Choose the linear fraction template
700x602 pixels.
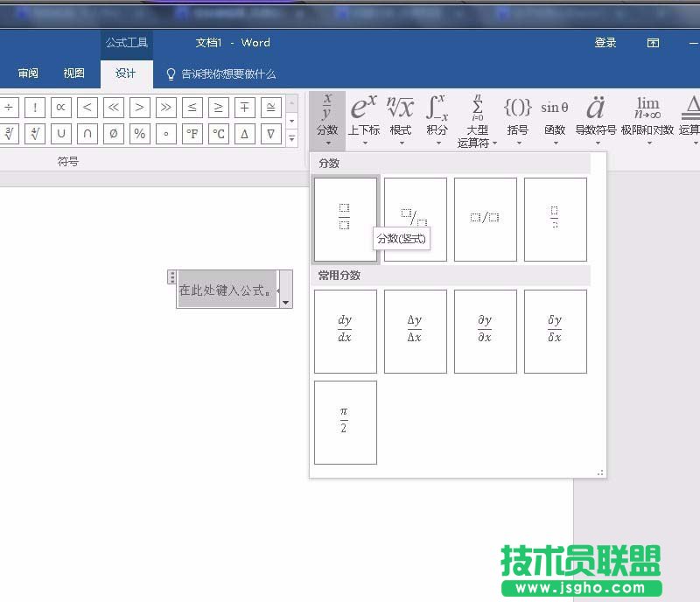click(485, 219)
